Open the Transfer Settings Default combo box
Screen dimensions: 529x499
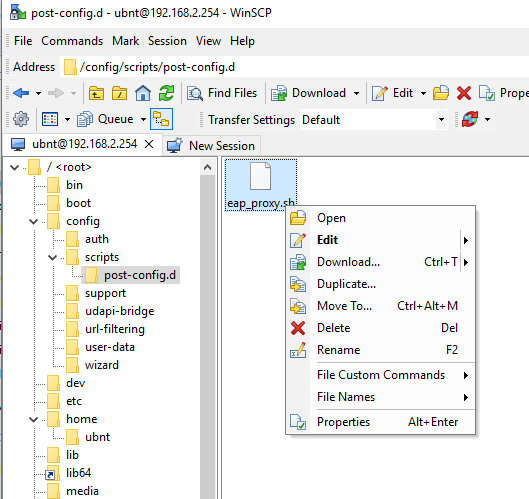tap(373, 119)
